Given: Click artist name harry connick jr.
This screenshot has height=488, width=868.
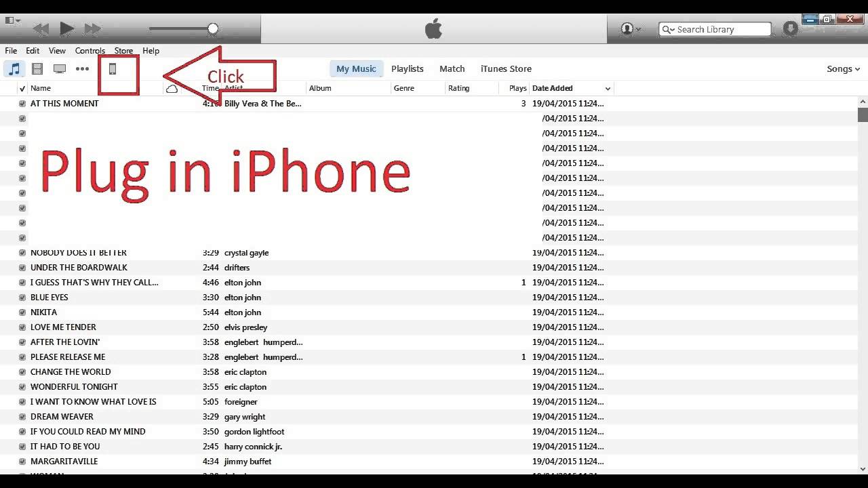Looking at the screenshot, I should point(253,447).
